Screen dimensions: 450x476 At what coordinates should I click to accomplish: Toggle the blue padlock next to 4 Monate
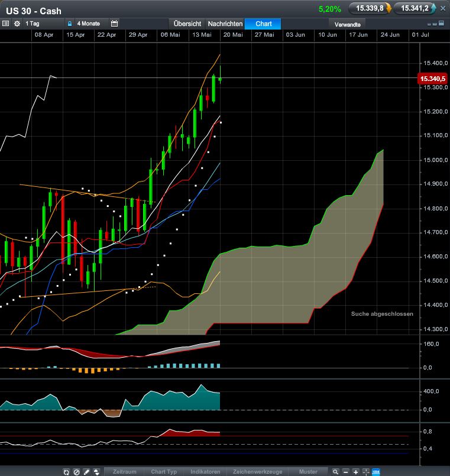tap(70, 24)
